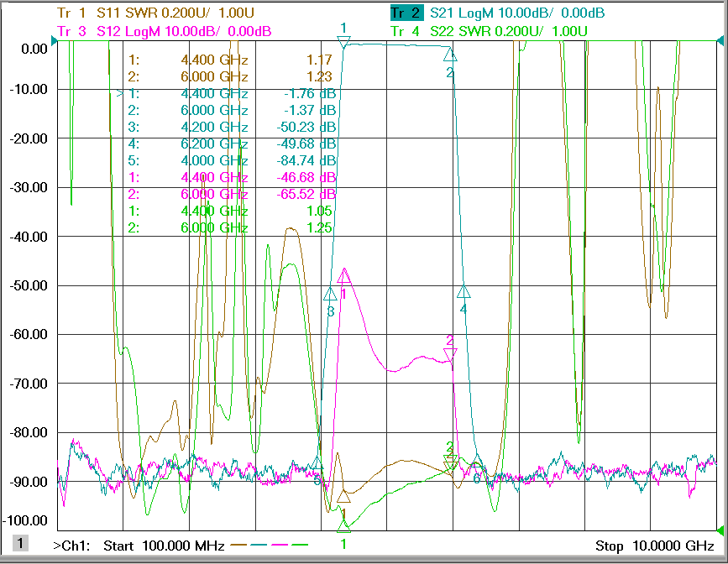Screen dimensions: 728x564
Task: Select brown S11 marker 1 triangle
Action: [x=343, y=496]
